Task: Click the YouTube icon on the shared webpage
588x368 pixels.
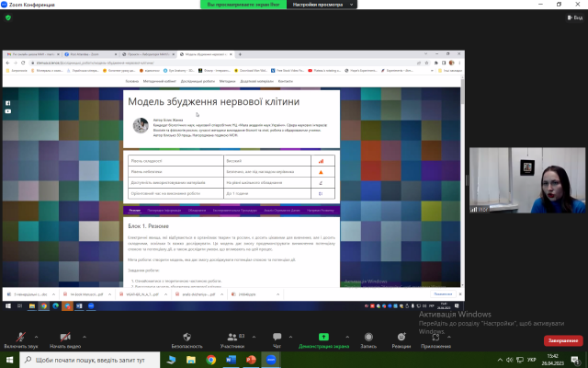Action: click(8, 111)
